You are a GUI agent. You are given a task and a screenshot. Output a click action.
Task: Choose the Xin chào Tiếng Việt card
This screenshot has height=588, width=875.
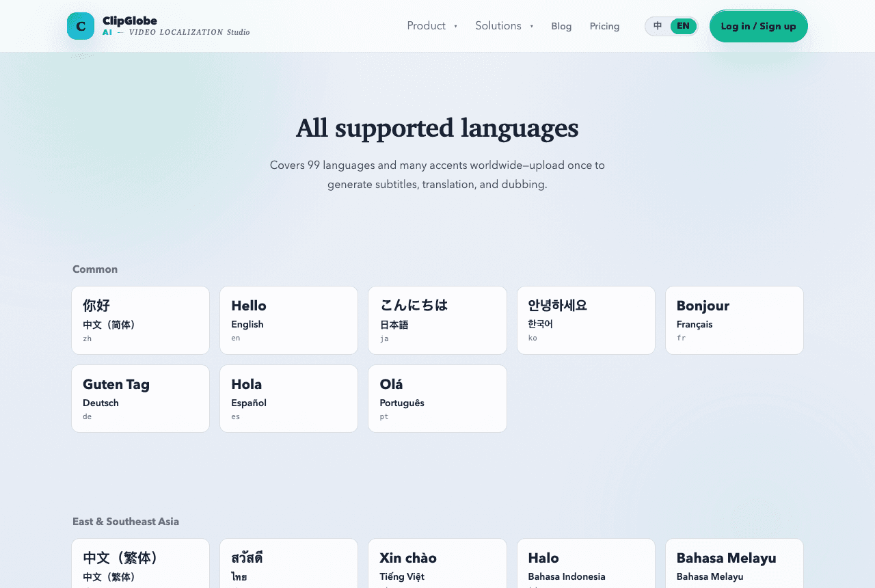tap(437, 563)
